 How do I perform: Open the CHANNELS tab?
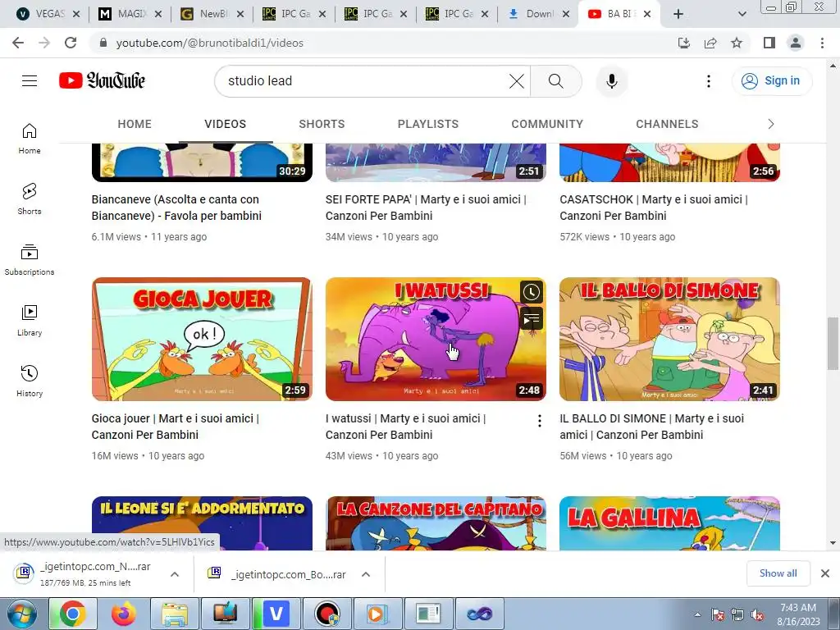pos(667,125)
